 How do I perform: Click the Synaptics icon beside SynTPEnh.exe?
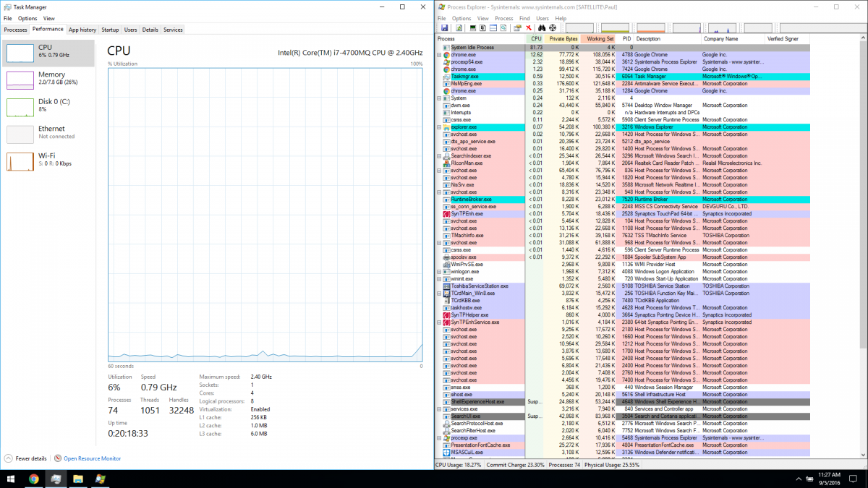(446, 214)
